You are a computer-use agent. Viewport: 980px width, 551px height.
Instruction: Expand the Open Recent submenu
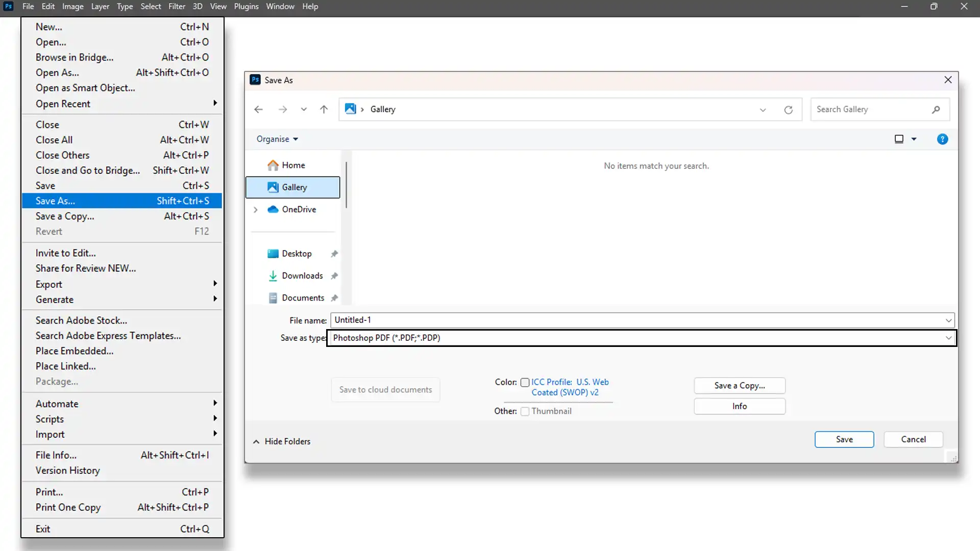(x=122, y=104)
